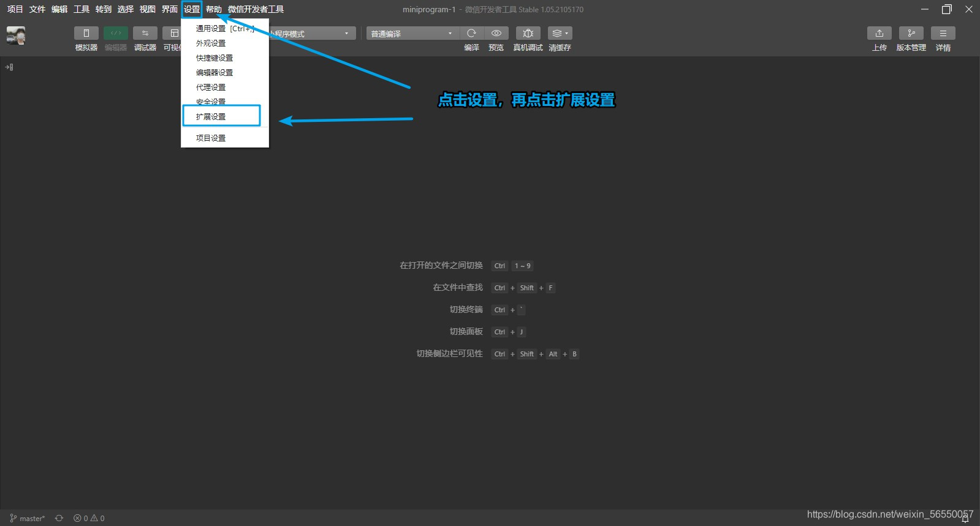This screenshot has height=526, width=980.
Task: Click the 设置 menu in menu bar
Action: click(x=192, y=9)
